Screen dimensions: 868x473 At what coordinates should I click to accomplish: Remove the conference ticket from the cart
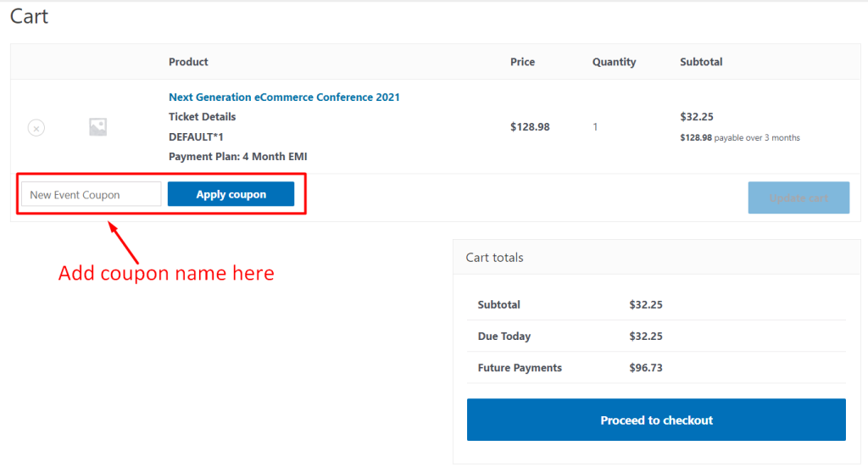pos(36,128)
